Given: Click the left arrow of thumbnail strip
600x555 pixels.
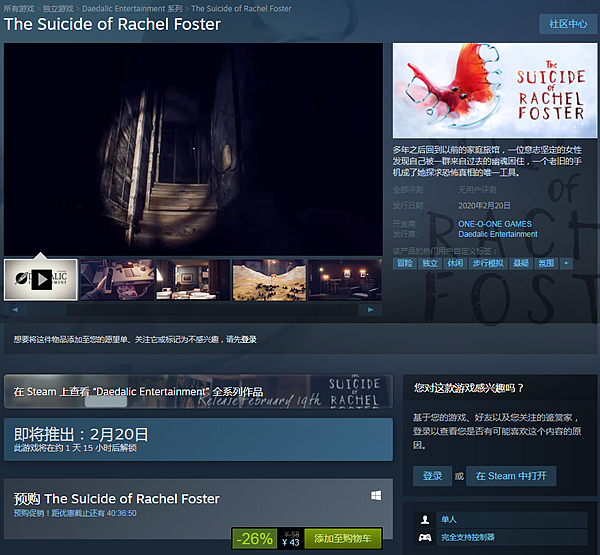Looking at the screenshot, I should click(x=15, y=310).
